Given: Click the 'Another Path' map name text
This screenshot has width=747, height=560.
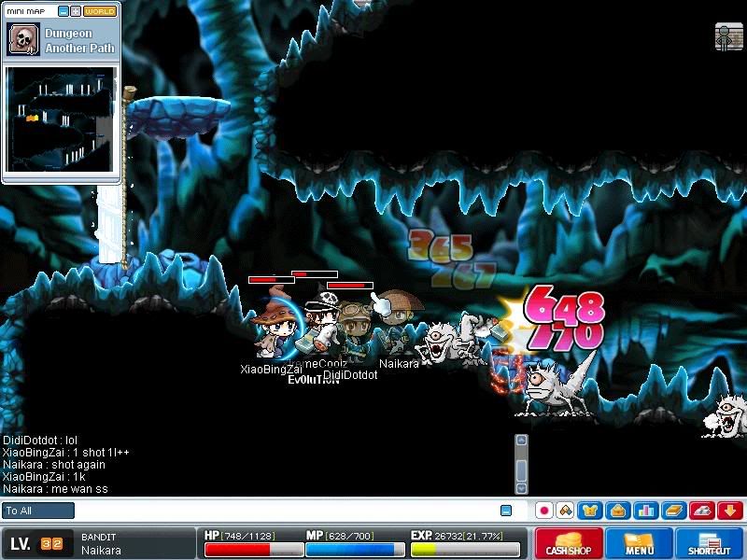Looking at the screenshot, I should [80, 49].
